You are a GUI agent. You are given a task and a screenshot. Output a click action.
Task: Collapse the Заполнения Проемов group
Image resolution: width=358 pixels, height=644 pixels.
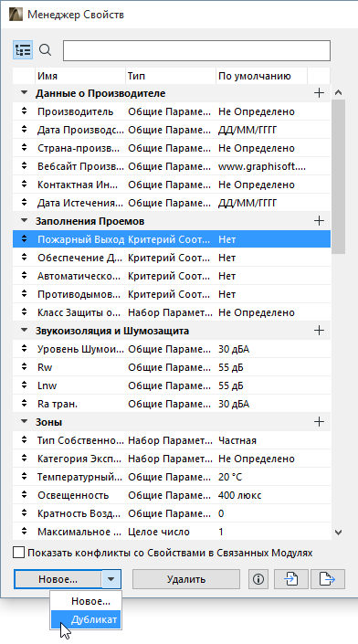click(25, 220)
